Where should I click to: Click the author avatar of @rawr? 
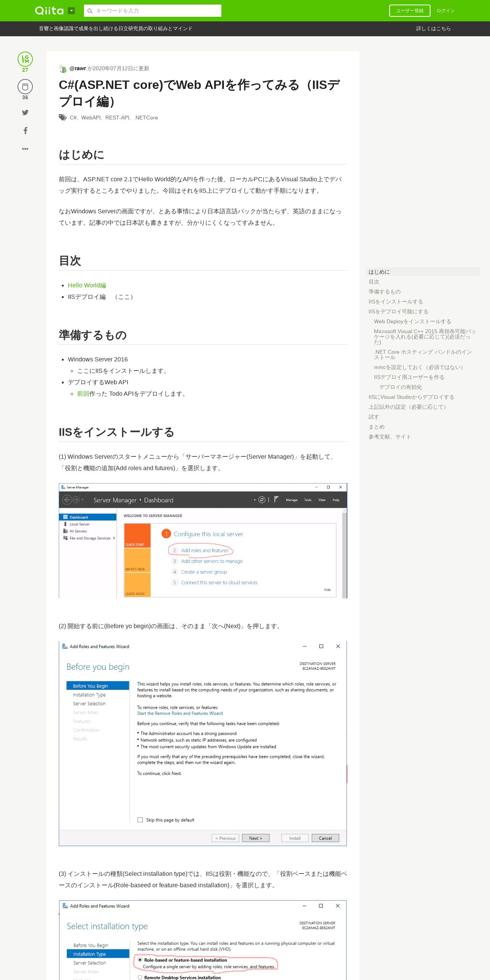pos(63,69)
